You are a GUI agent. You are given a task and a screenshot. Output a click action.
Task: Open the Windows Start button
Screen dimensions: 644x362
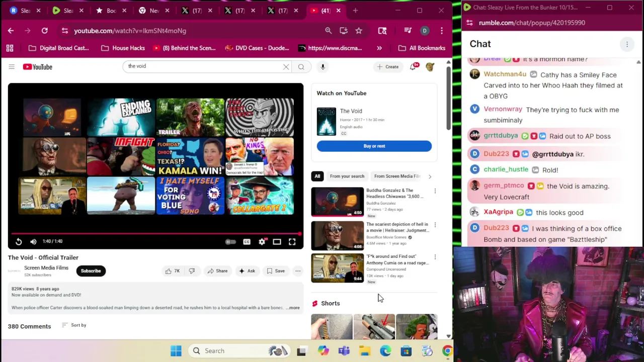pyautogui.click(x=176, y=351)
